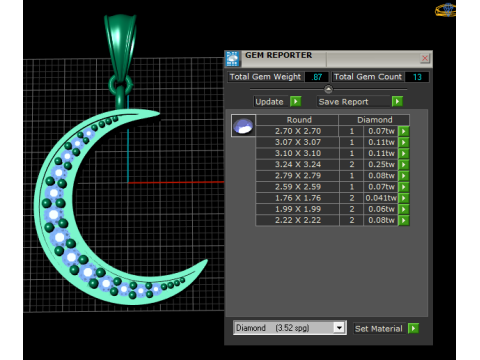
Task: Select the round gem shape thumbnail
Action: click(243, 126)
